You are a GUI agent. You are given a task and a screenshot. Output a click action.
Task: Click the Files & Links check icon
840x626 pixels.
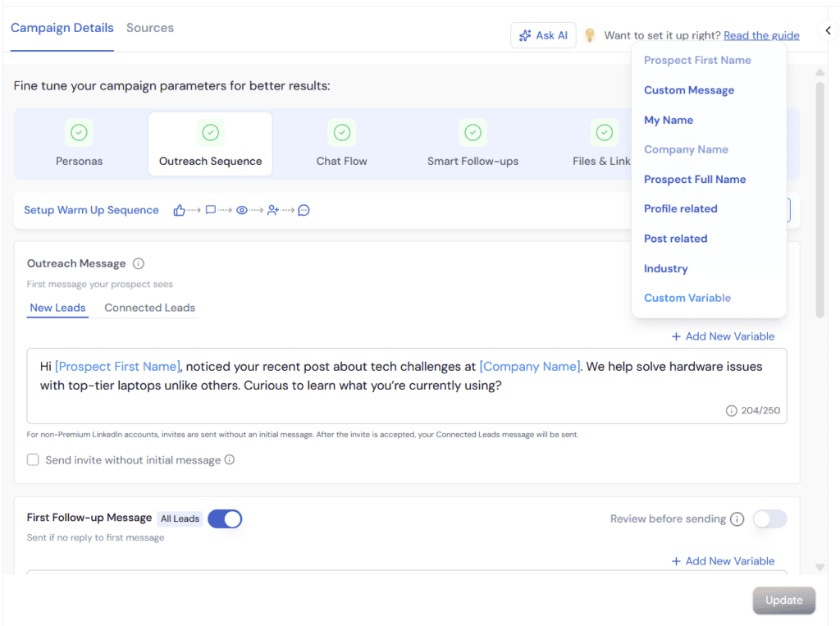point(605,132)
